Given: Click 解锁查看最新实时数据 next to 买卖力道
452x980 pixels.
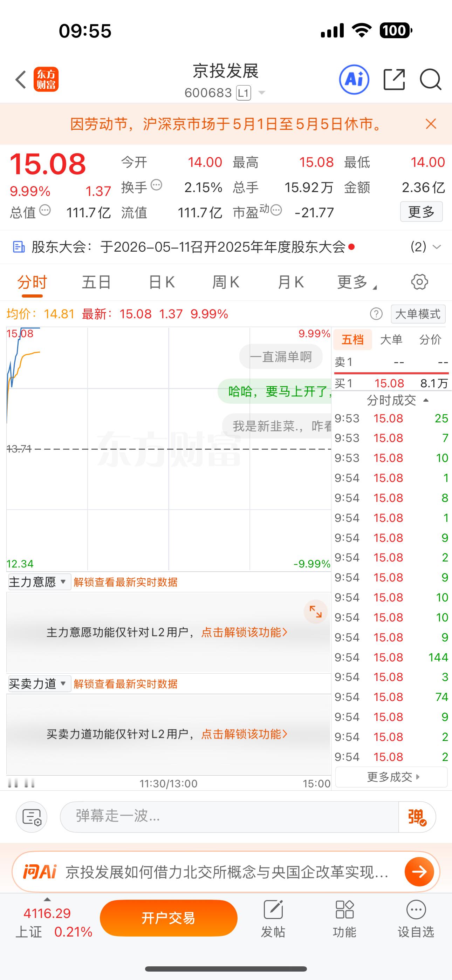Looking at the screenshot, I should coord(125,684).
